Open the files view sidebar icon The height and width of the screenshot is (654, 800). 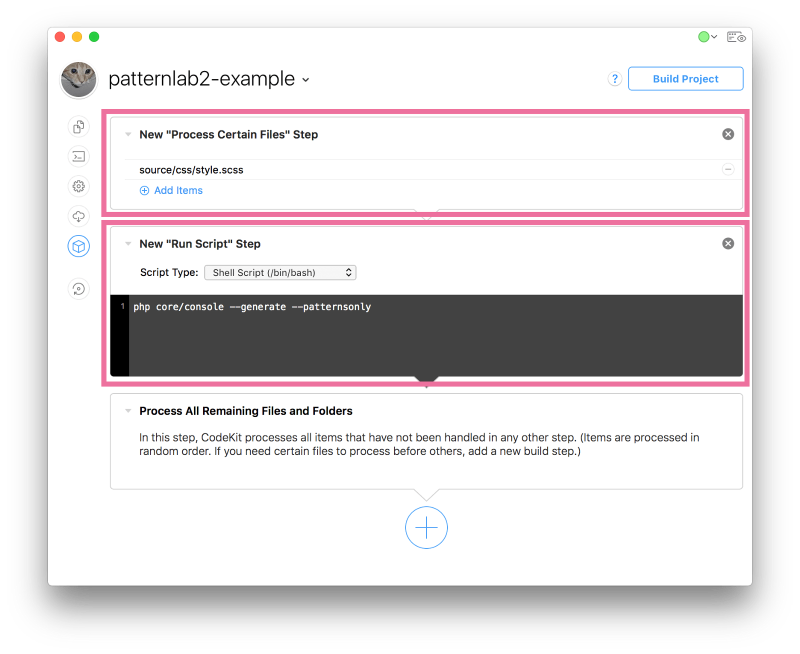coord(79,127)
